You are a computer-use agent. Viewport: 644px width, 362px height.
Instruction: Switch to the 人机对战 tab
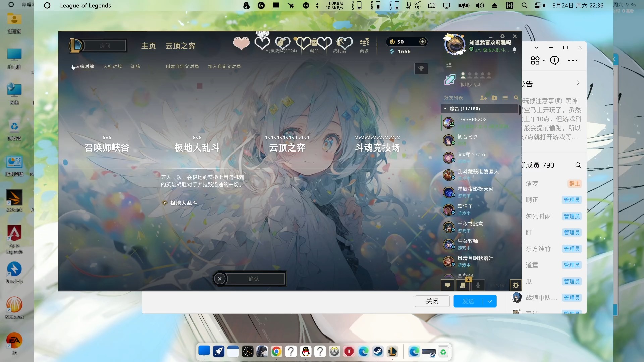coord(112,66)
